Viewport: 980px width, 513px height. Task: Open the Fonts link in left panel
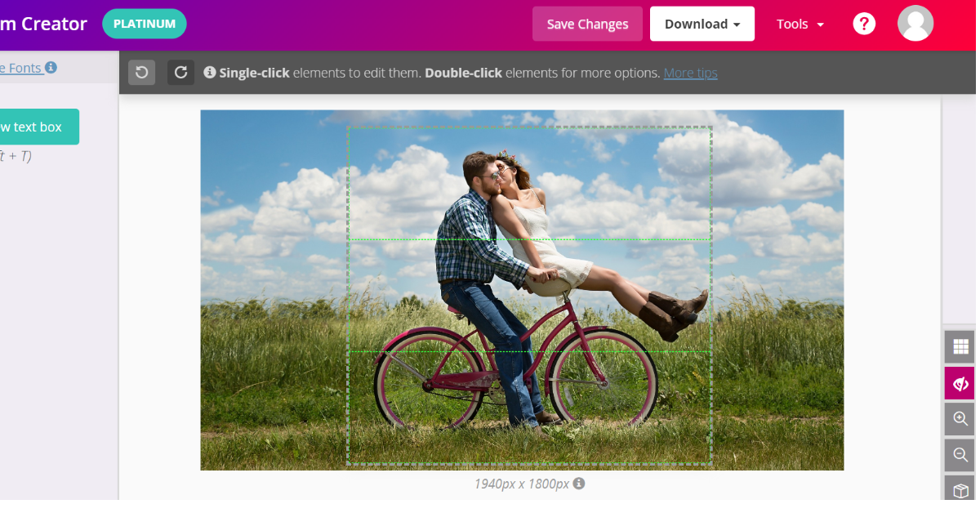click(x=20, y=68)
